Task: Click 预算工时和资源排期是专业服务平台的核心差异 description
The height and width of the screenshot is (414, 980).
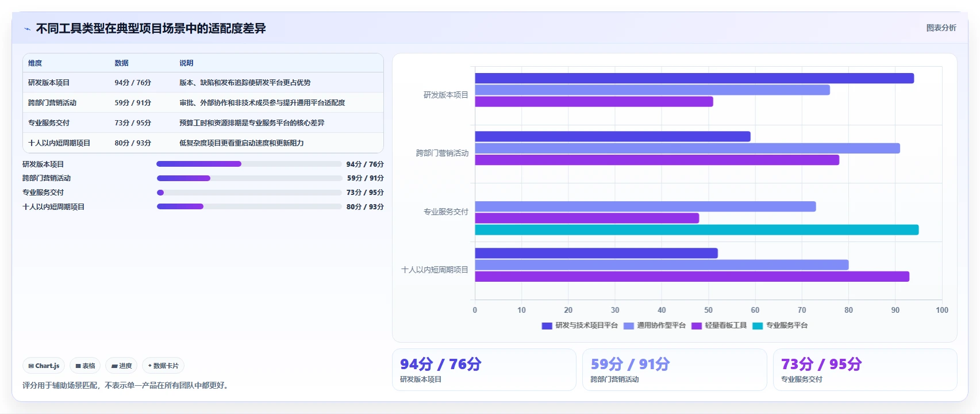Action: point(252,123)
